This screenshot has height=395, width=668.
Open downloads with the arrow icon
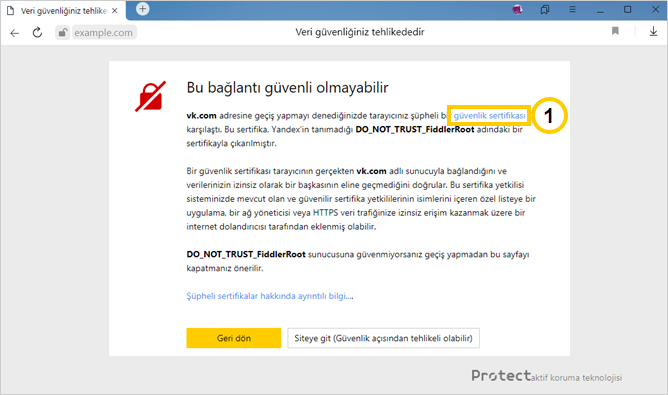point(653,31)
